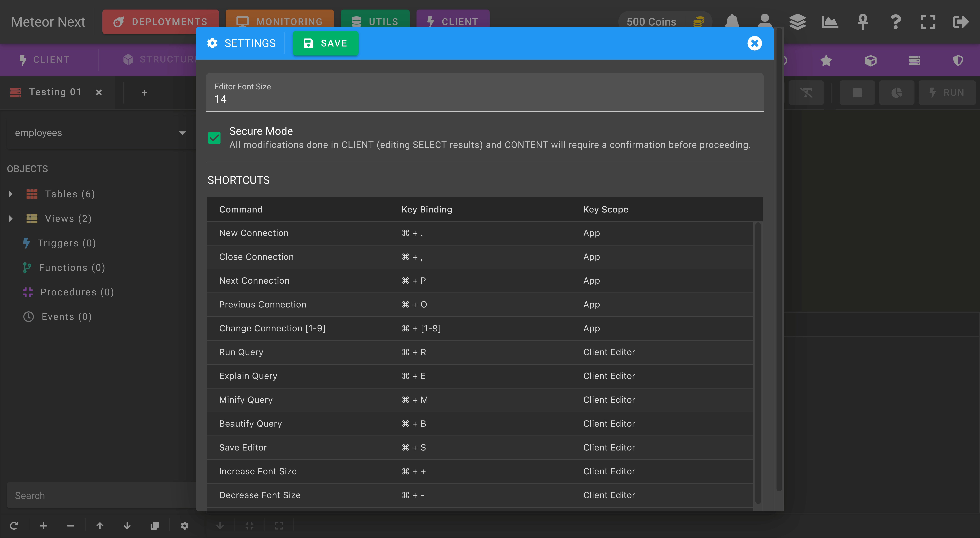Click the Key Binding column header
Viewport: 980px width, 538px height.
click(427, 209)
